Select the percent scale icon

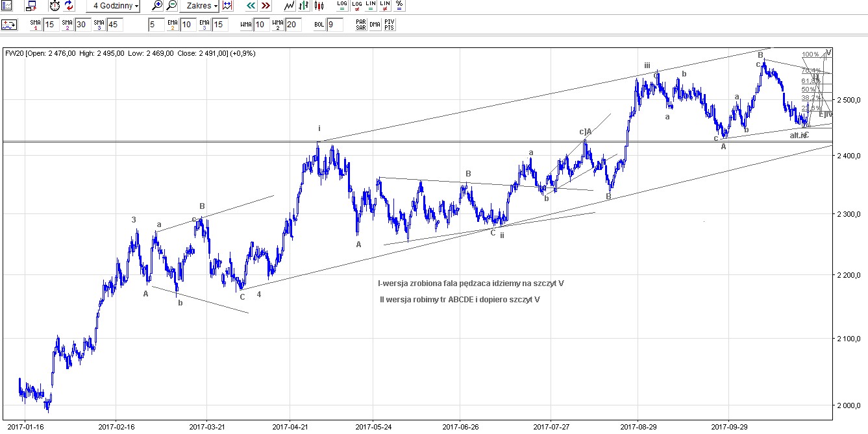(399, 6)
